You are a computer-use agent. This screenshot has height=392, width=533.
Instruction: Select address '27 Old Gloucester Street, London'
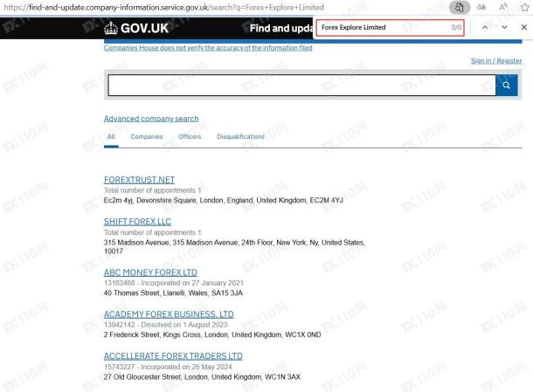155,377
